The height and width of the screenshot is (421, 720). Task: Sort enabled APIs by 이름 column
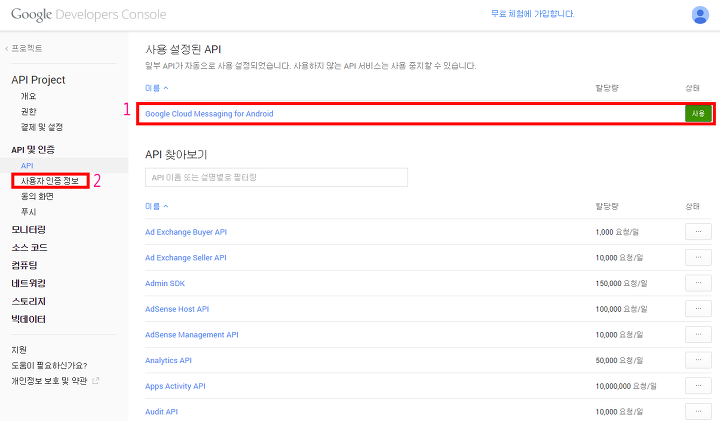coord(157,88)
